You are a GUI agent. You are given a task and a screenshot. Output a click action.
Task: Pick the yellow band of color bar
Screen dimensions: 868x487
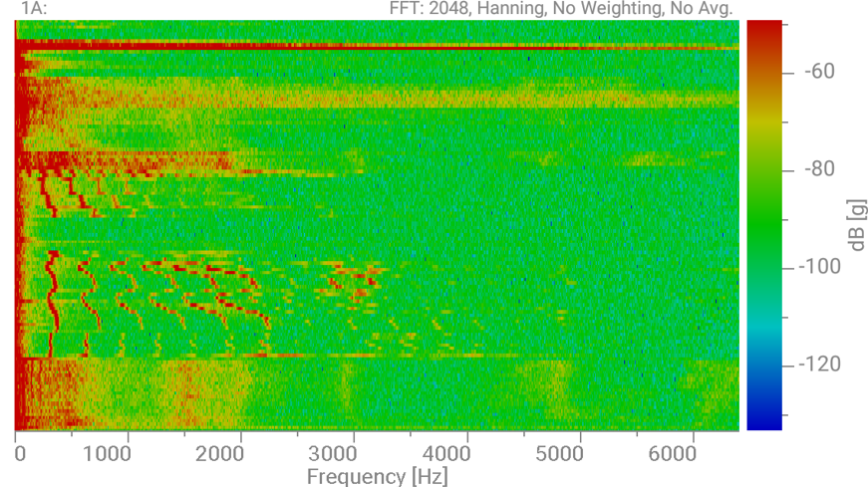pyautogui.click(x=763, y=120)
